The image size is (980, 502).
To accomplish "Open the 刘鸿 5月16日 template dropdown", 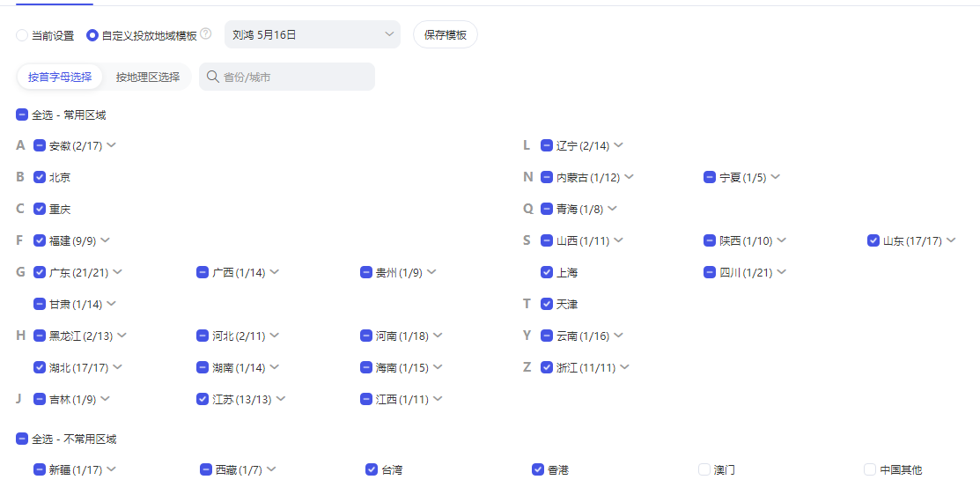I will coord(313,35).
